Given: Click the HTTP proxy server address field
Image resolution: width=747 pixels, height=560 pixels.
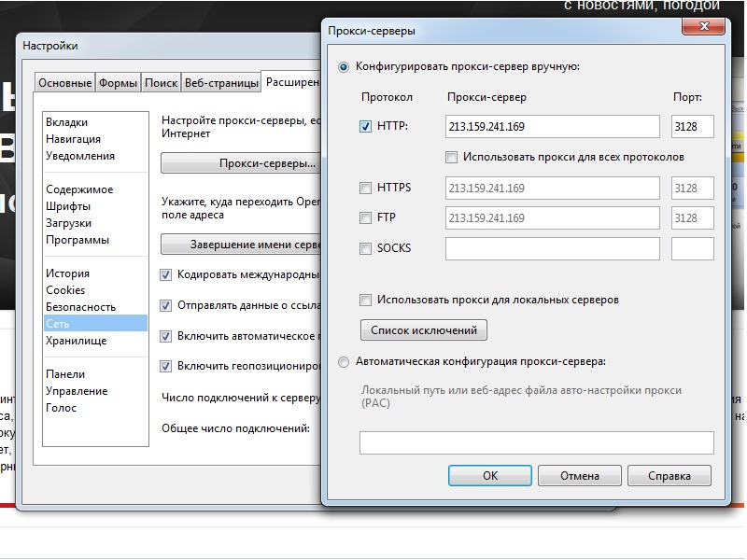Looking at the screenshot, I should pos(552,126).
